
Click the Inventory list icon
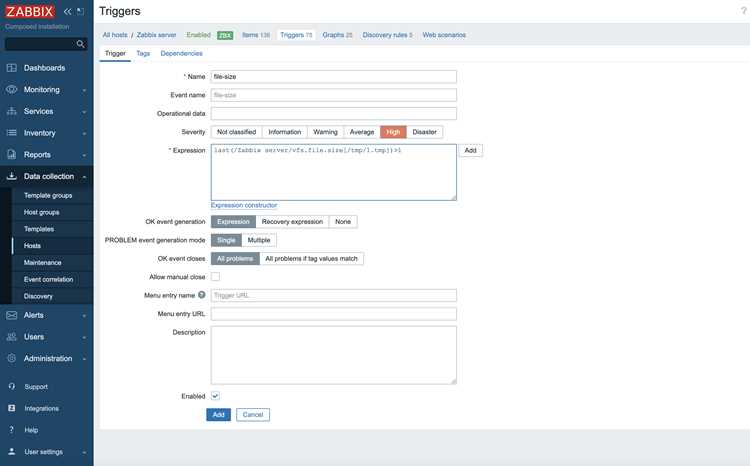pyautogui.click(x=11, y=133)
